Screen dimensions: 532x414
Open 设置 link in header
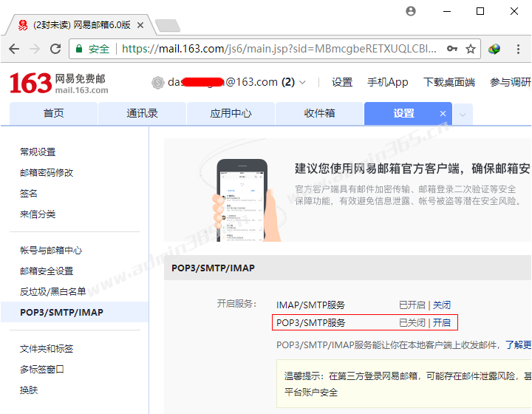point(342,82)
